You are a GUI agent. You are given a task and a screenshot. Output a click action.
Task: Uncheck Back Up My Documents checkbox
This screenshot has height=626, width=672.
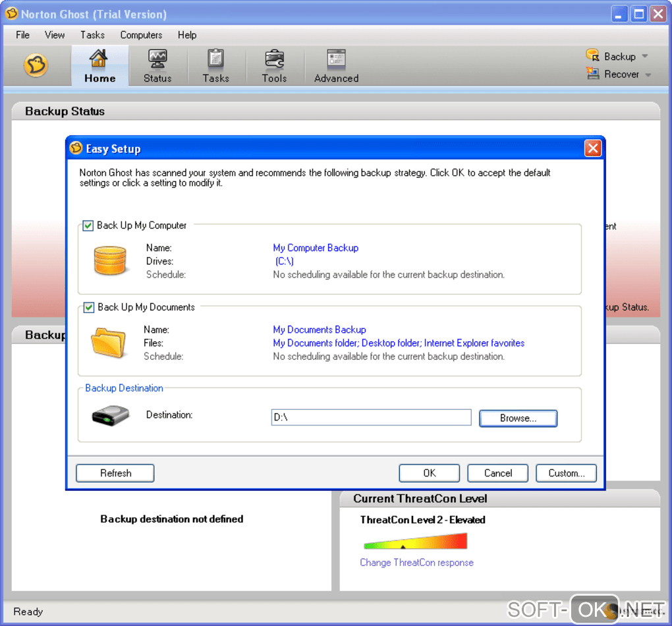(88, 308)
